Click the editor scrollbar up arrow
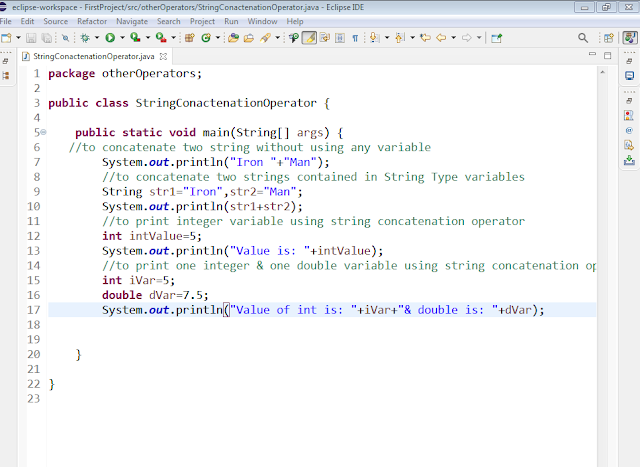 [602, 72]
